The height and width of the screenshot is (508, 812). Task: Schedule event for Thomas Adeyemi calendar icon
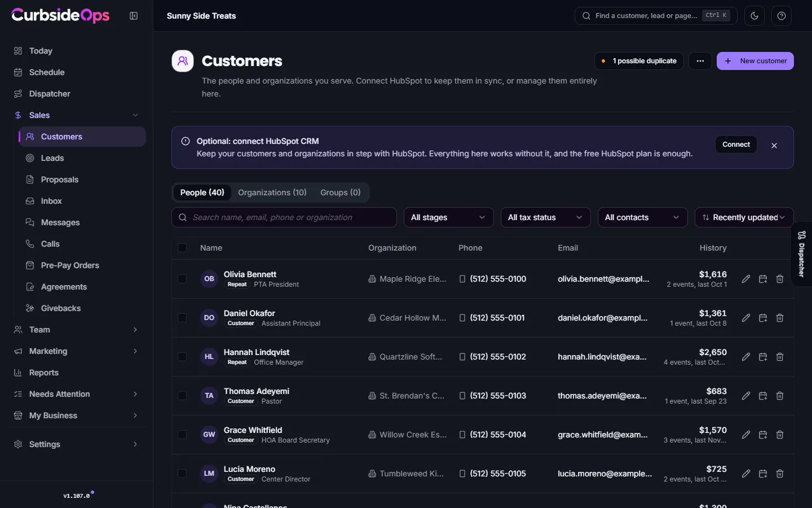763,396
